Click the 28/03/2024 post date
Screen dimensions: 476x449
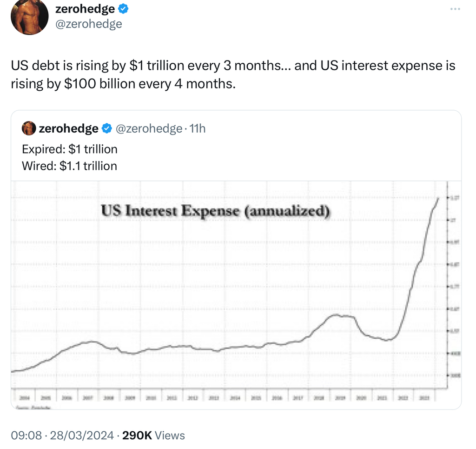tap(82, 435)
